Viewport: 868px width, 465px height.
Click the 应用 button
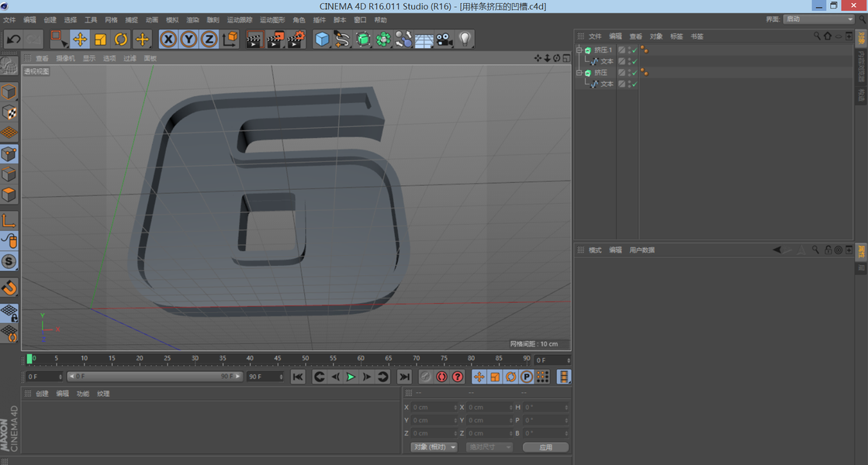pyautogui.click(x=545, y=447)
